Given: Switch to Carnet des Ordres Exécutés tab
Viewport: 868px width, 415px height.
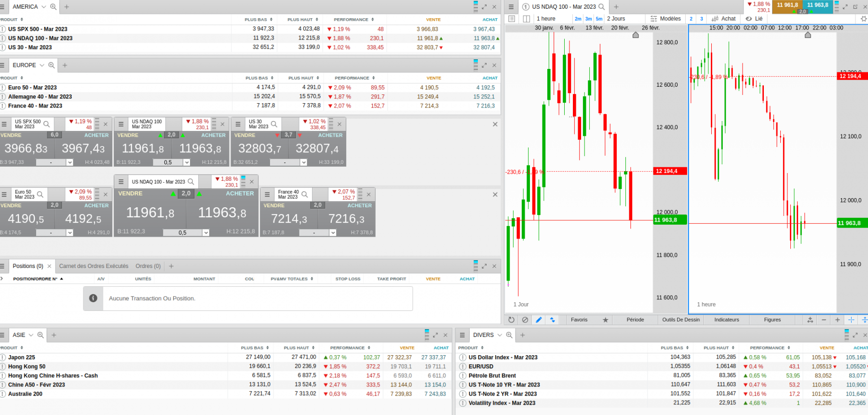Looking at the screenshot, I should click(x=94, y=266).
